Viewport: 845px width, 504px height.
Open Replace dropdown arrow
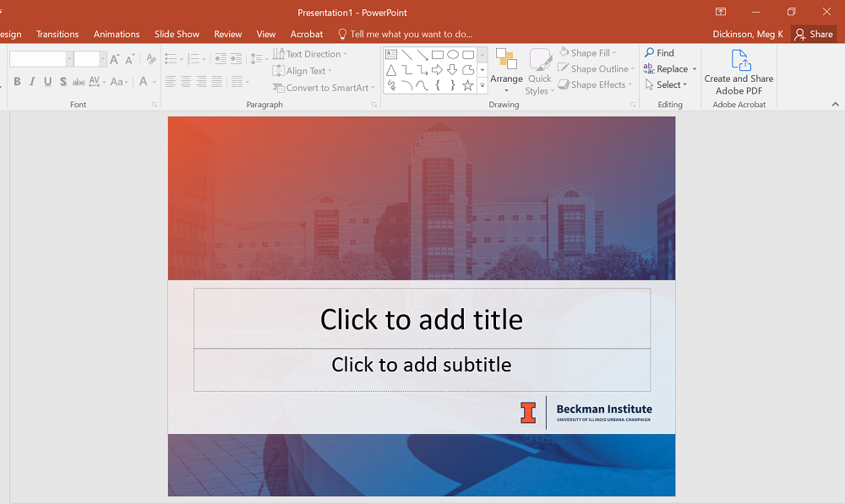tap(695, 69)
